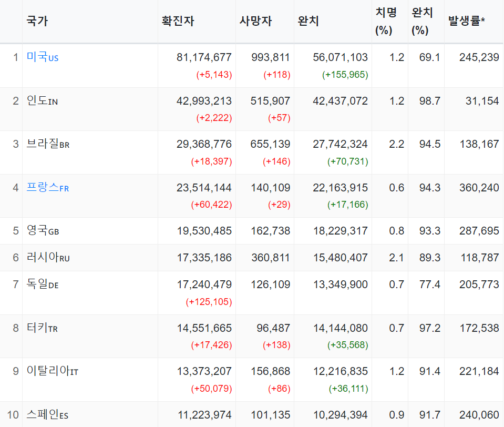Click UK deaths value 162,738
The width and height of the screenshot is (504, 427).
click(x=271, y=230)
